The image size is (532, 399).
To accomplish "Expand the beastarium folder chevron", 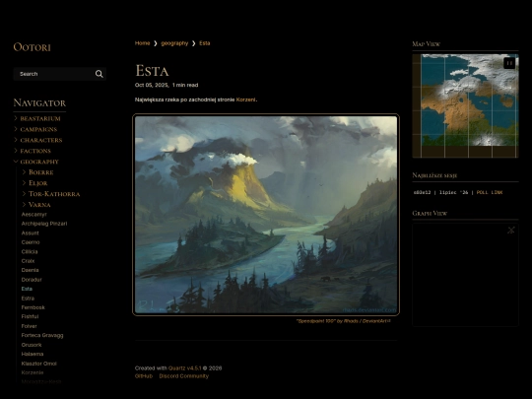I will (x=16, y=118).
